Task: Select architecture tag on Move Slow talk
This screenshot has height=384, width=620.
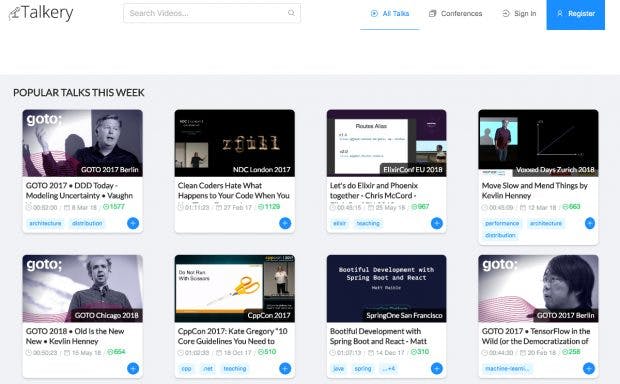Action: (546, 223)
